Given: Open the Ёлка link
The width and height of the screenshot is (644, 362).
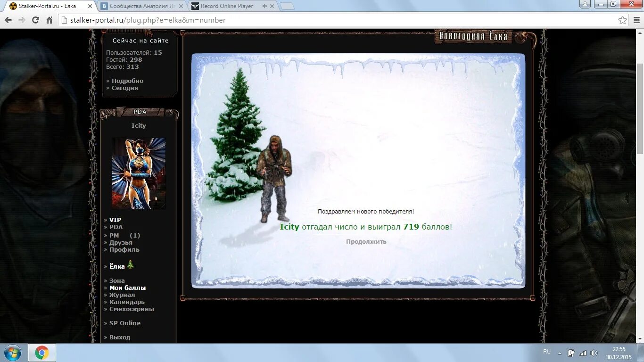Looking at the screenshot, I should point(117,266).
